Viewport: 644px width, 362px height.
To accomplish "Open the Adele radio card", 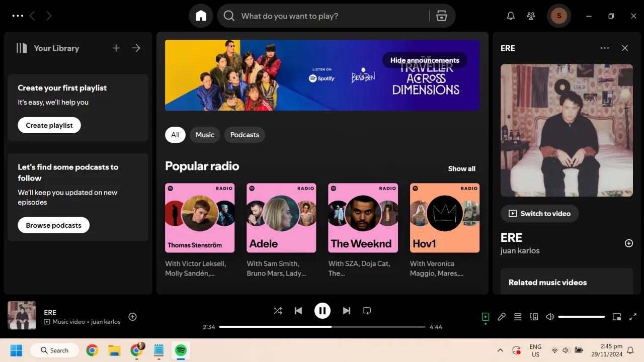I will pyautogui.click(x=281, y=231).
